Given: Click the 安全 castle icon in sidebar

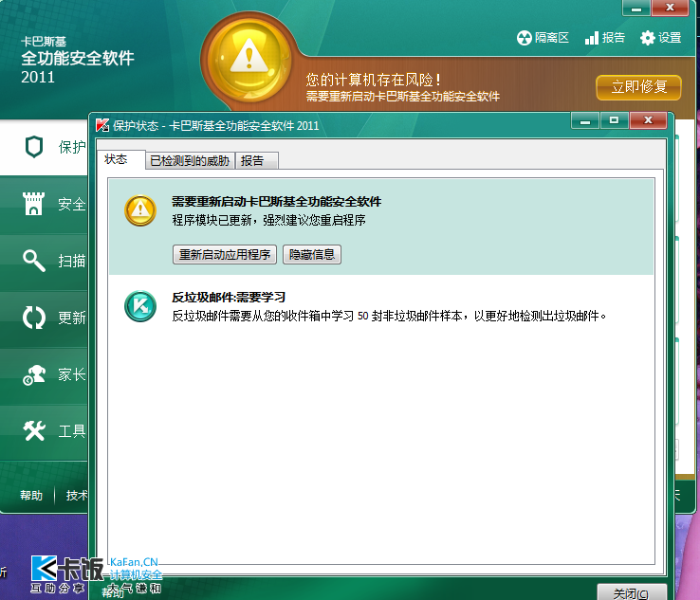Looking at the screenshot, I should 33,204.
